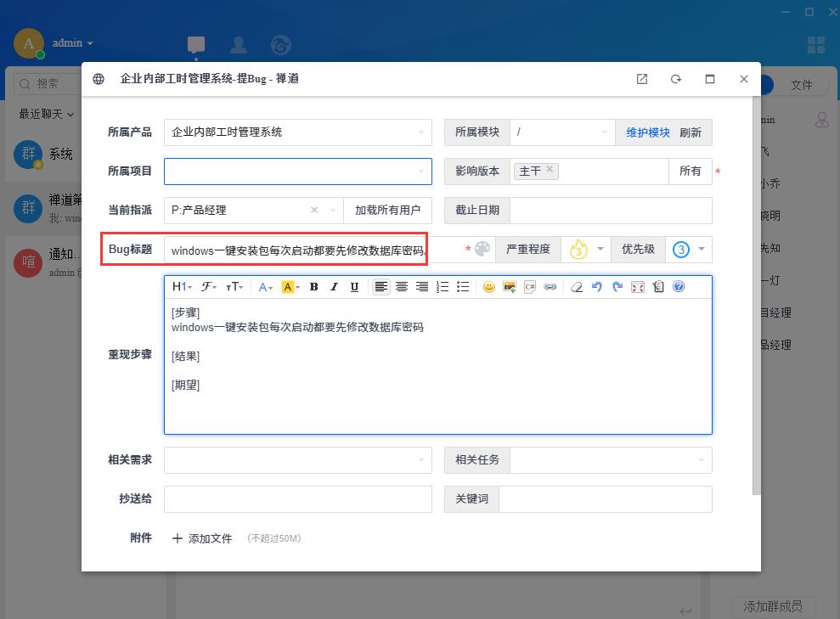Viewport: 840px width, 619px height.
Task: Toggle italic formatting in the editor
Action: (x=334, y=287)
